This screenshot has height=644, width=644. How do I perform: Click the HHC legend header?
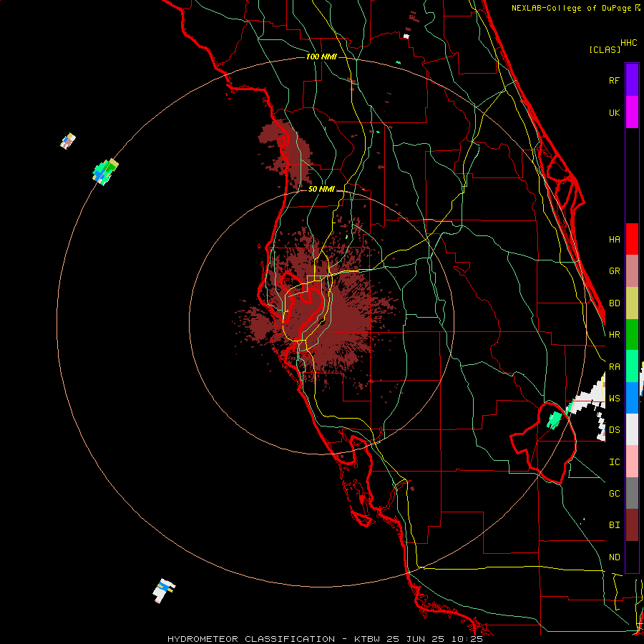coord(629,43)
